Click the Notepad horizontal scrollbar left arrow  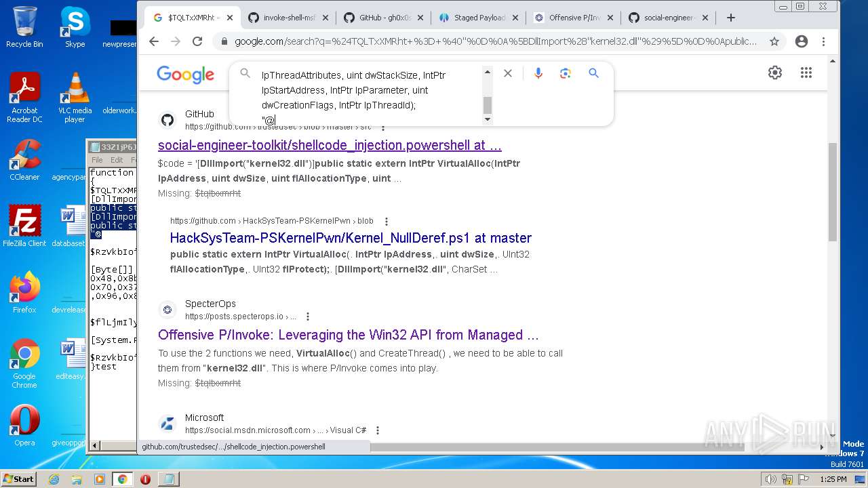(x=95, y=445)
